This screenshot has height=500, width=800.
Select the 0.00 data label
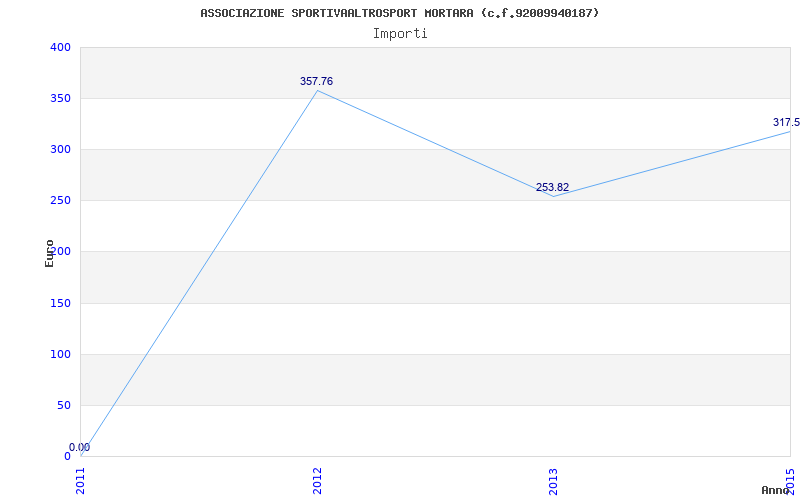point(80,447)
